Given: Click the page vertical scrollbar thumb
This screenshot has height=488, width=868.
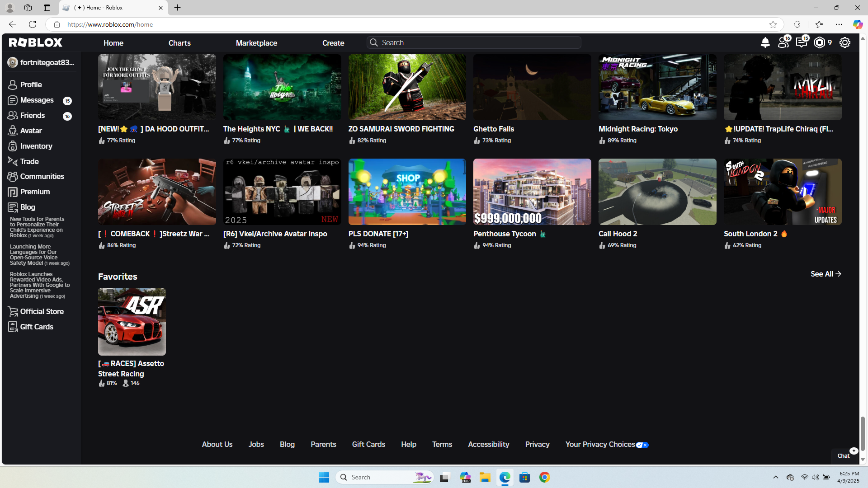Looking at the screenshot, I should [863, 433].
